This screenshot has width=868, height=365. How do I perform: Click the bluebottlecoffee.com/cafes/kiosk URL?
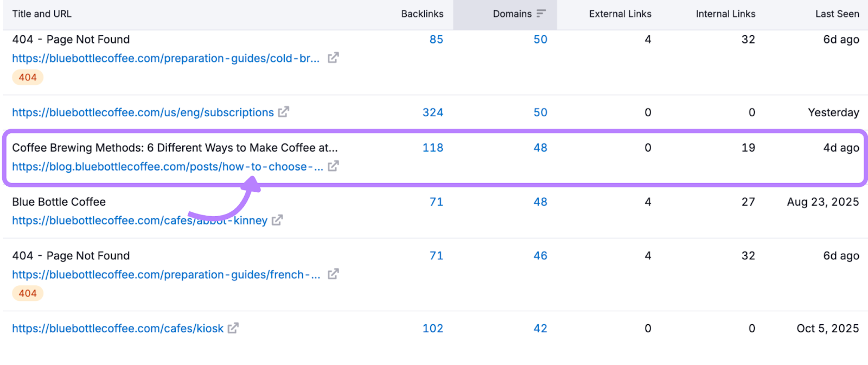(x=118, y=329)
